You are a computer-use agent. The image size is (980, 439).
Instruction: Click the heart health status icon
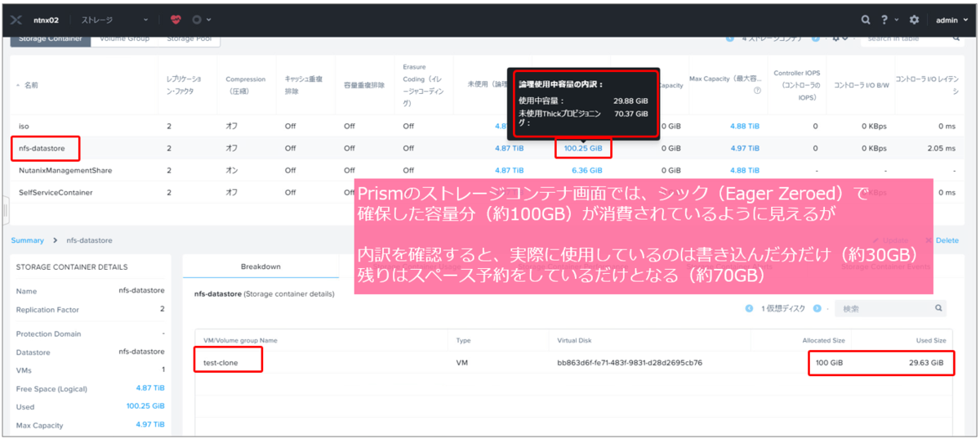tap(176, 19)
